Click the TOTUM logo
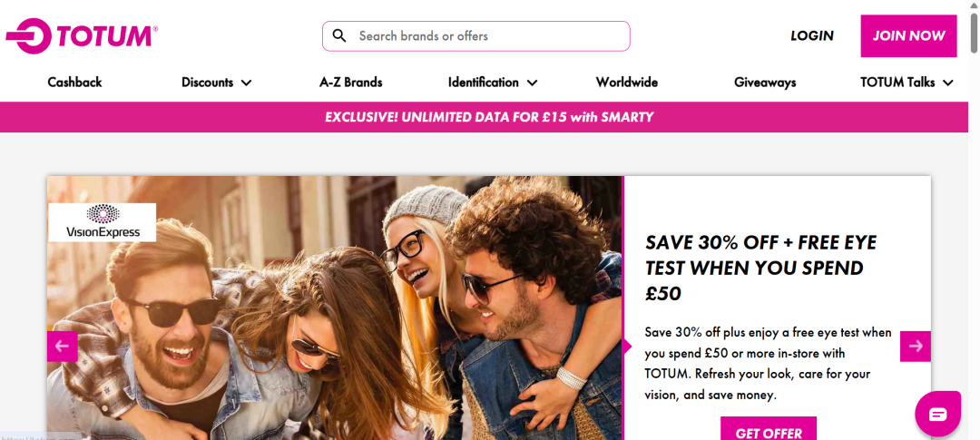The image size is (980, 440). [x=82, y=36]
